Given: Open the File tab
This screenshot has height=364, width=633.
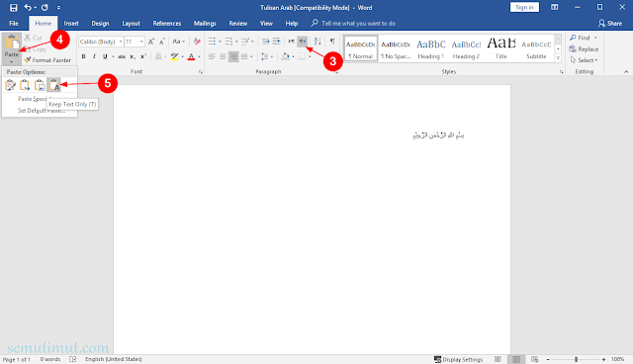Looking at the screenshot, I should (x=14, y=24).
